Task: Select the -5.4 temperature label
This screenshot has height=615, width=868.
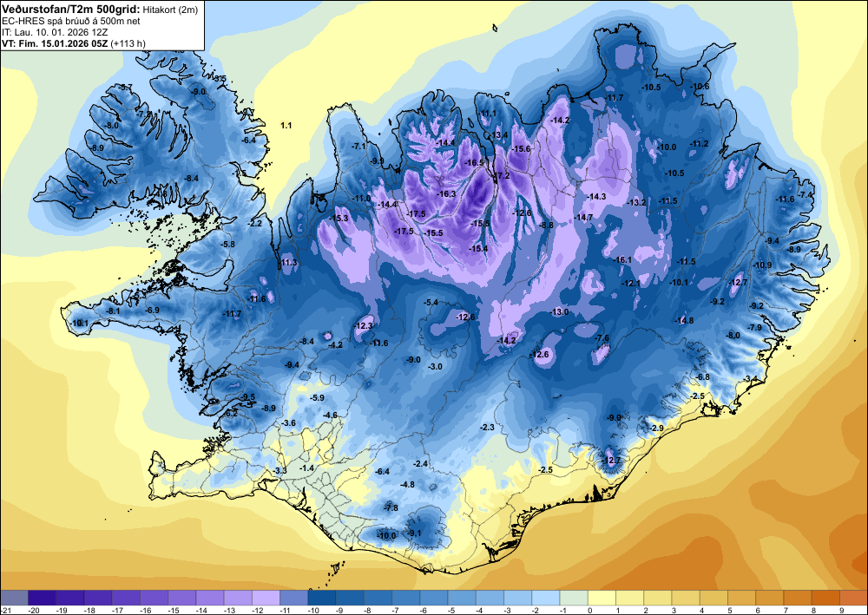Action: 431,302
